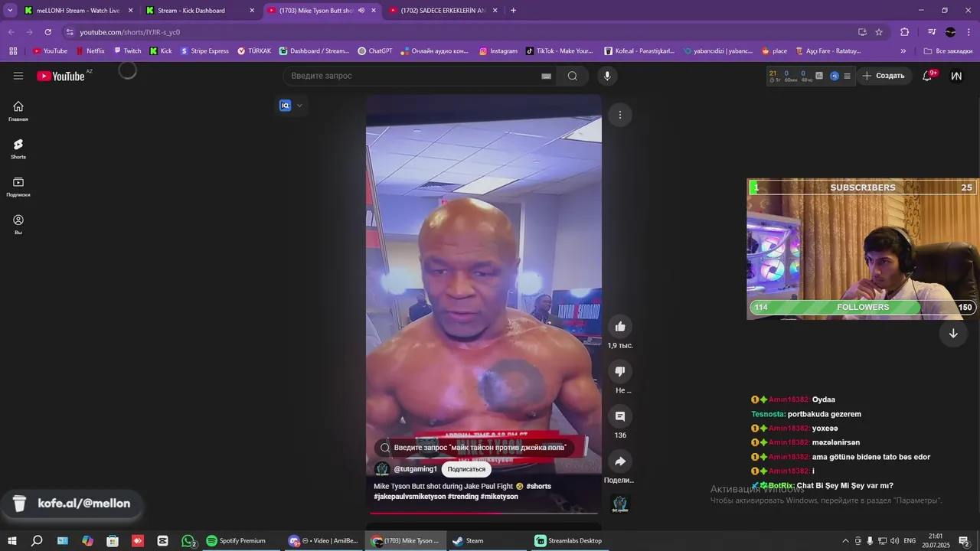Go to the YouTube logo home link
Screen dimensions: 980x551
[x=60, y=76]
